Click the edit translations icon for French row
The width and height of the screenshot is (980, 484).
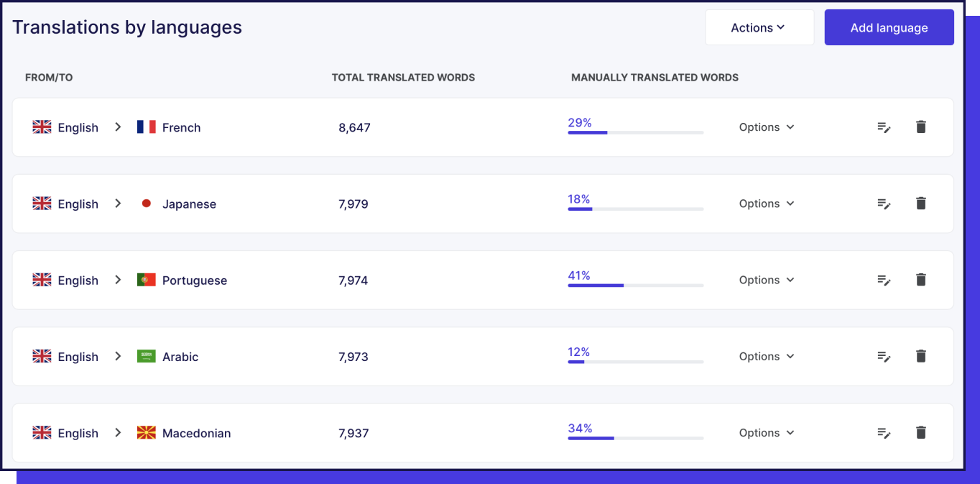(x=884, y=127)
